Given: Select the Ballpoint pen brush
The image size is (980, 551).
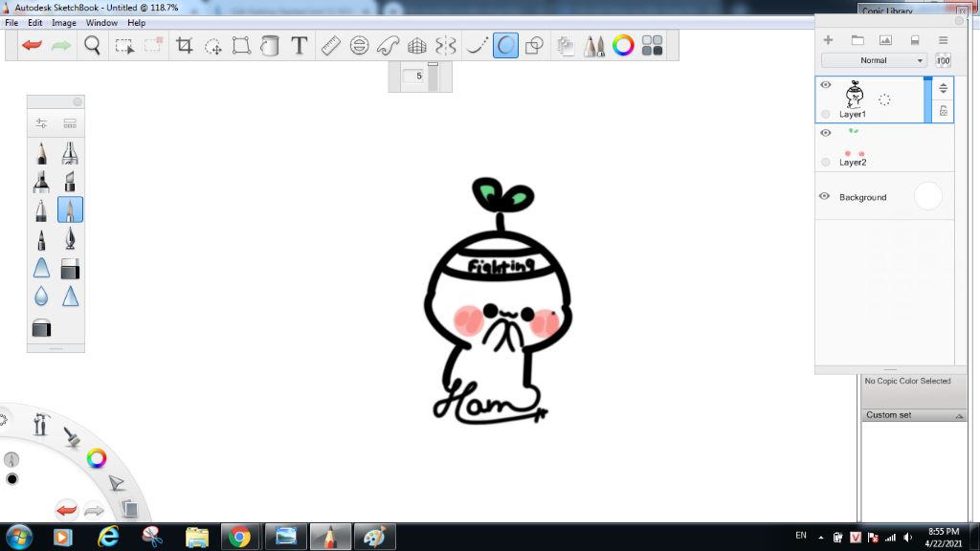Looking at the screenshot, I should 41,209.
